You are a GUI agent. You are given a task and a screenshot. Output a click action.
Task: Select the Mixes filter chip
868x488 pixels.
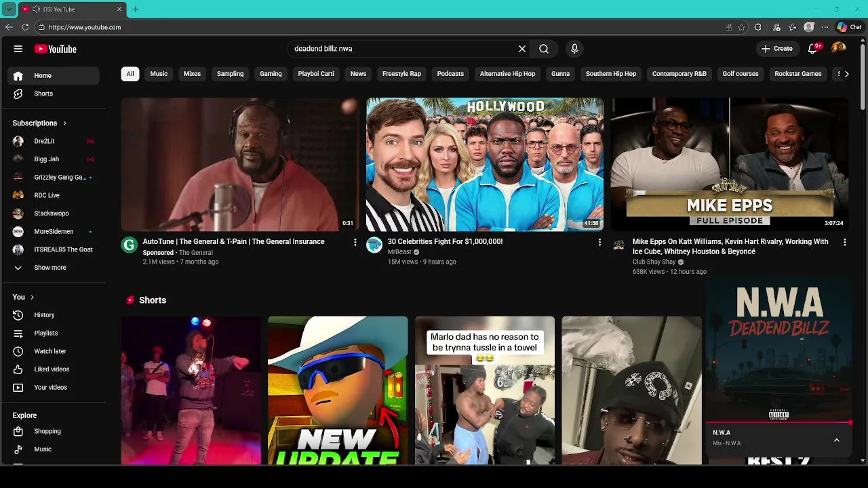click(192, 74)
